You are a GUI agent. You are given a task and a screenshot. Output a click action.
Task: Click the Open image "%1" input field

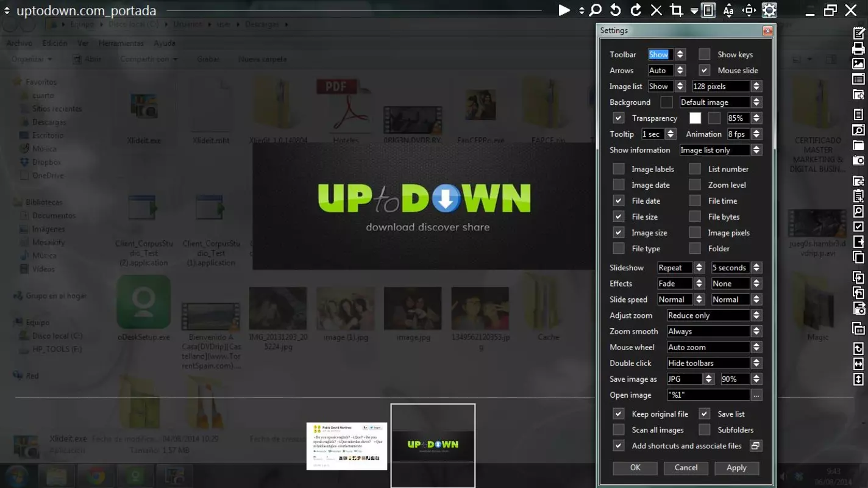click(x=708, y=395)
